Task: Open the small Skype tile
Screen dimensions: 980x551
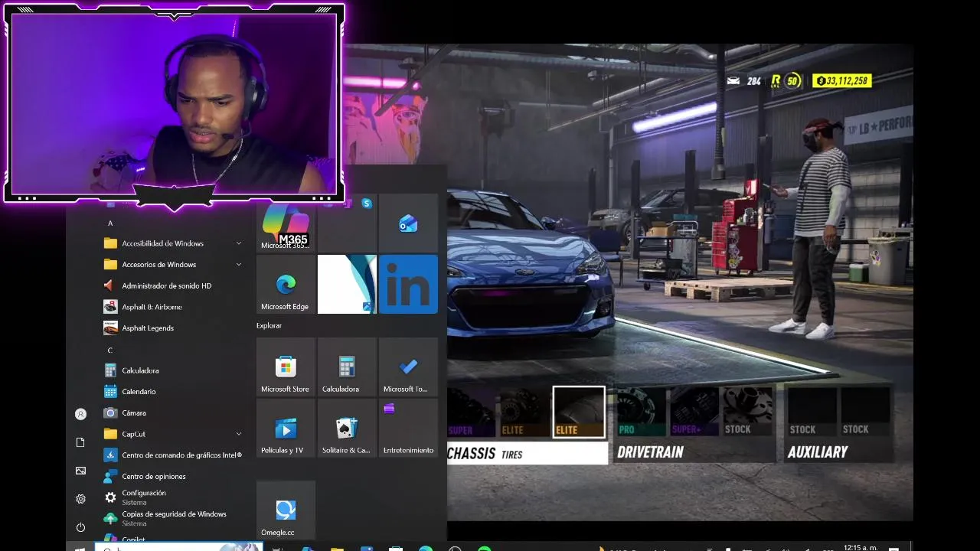Action: click(x=367, y=204)
